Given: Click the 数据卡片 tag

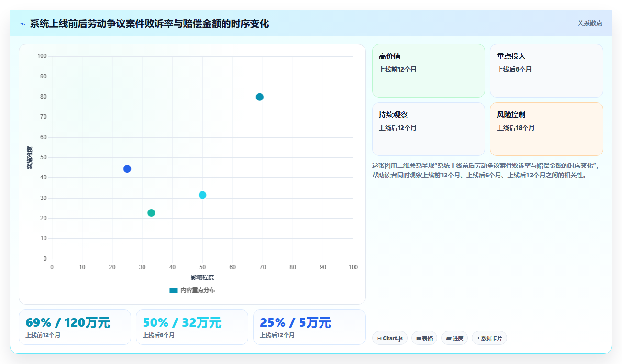Looking at the screenshot, I should (489, 338).
